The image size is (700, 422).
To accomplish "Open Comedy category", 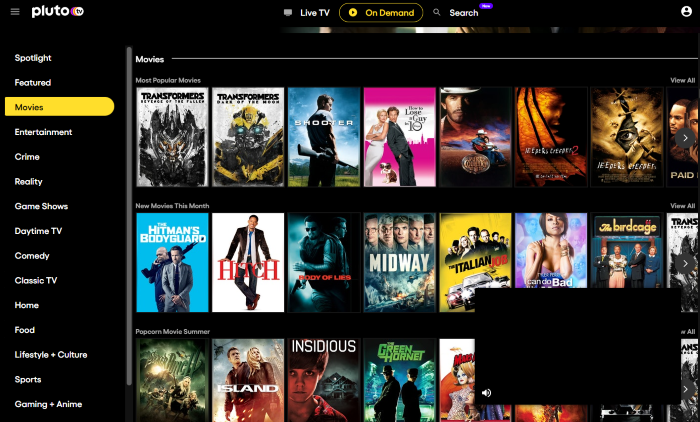I will point(32,256).
